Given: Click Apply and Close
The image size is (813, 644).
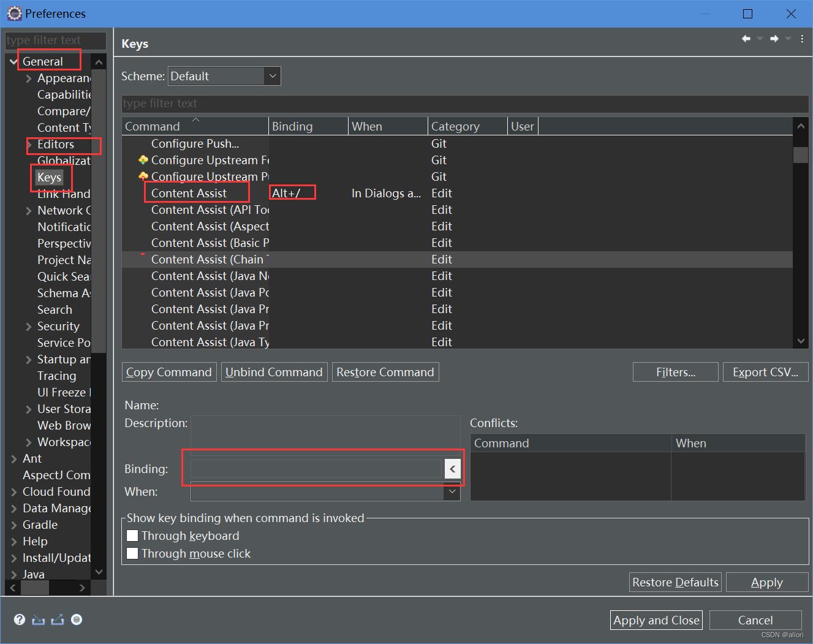Looking at the screenshot, I should coord(656,619).
